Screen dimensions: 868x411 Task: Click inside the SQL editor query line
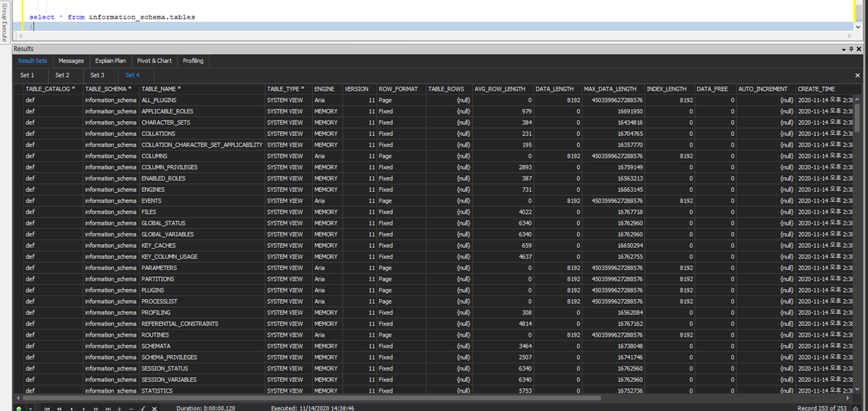click(112, 17)
